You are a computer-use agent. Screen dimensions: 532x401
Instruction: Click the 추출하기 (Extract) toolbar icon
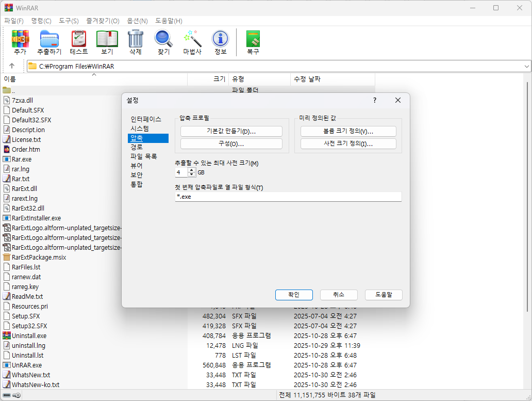pos(49,39)
